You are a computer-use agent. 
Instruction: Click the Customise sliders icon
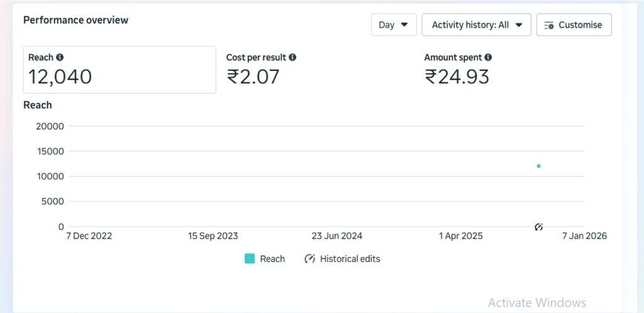coord(549,25)
